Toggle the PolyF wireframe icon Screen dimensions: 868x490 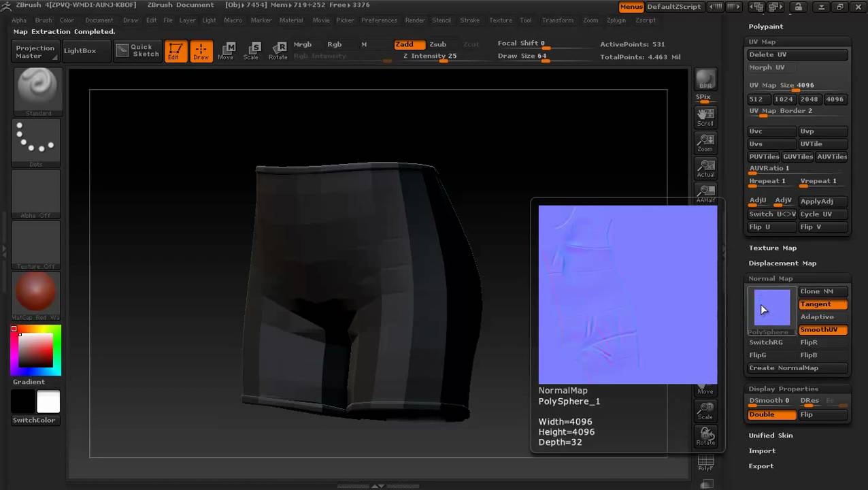pyautogui.click(x=705, y=463)
